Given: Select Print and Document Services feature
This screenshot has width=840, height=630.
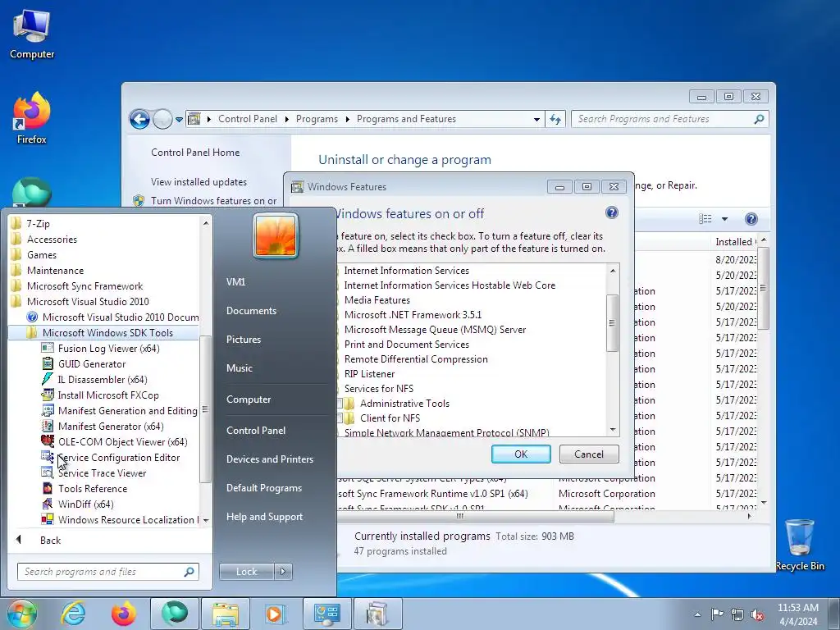Looking at the screenshot, I should 406,345.
